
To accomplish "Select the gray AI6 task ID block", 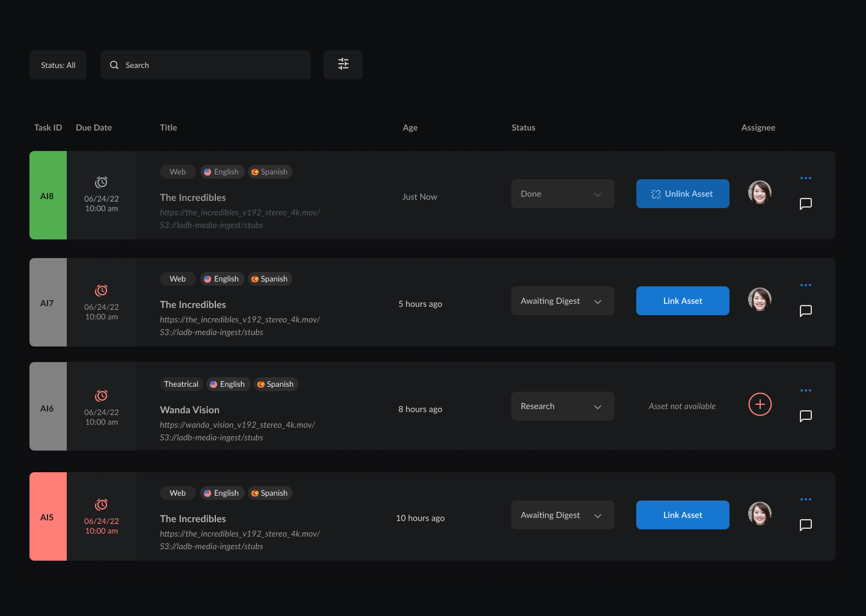I will [48, 406].
